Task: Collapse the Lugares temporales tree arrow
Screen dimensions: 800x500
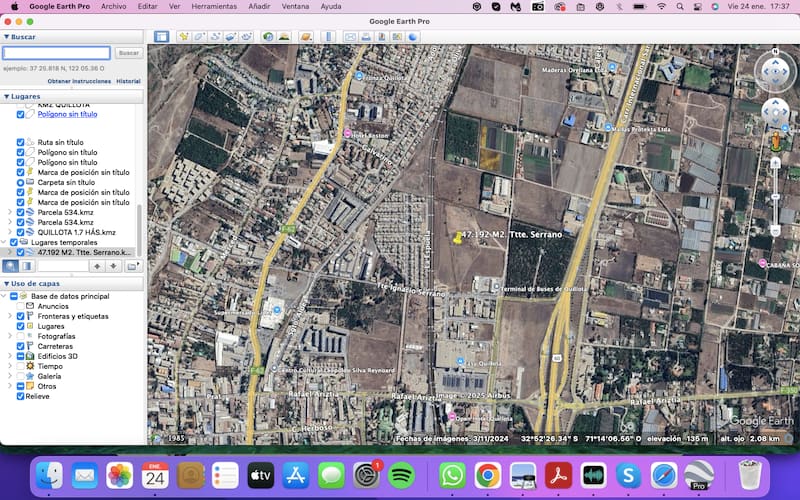Action: [x=4, y=242]
